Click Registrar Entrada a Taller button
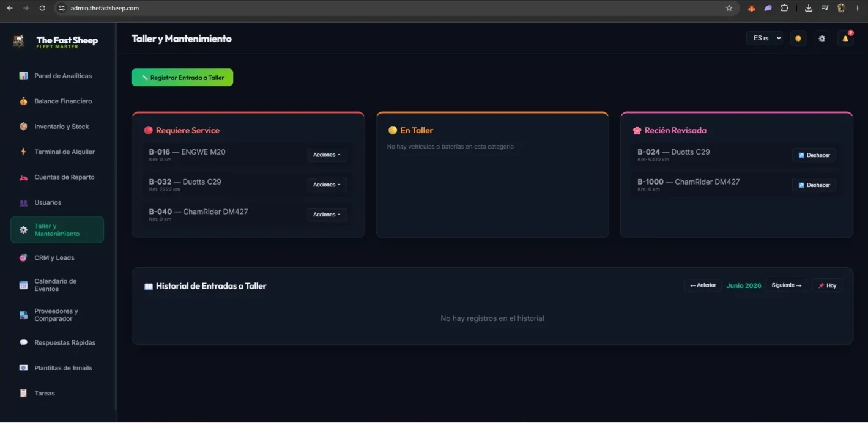This screenshot has height=423, width=868. tap(182, 78)
